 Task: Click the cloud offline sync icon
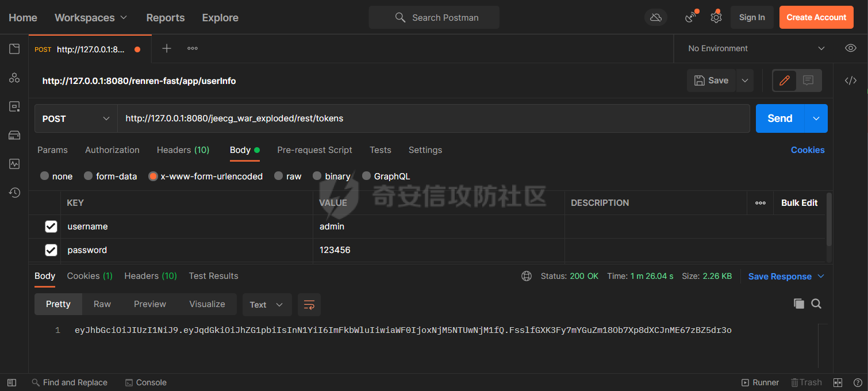[656, 17]
